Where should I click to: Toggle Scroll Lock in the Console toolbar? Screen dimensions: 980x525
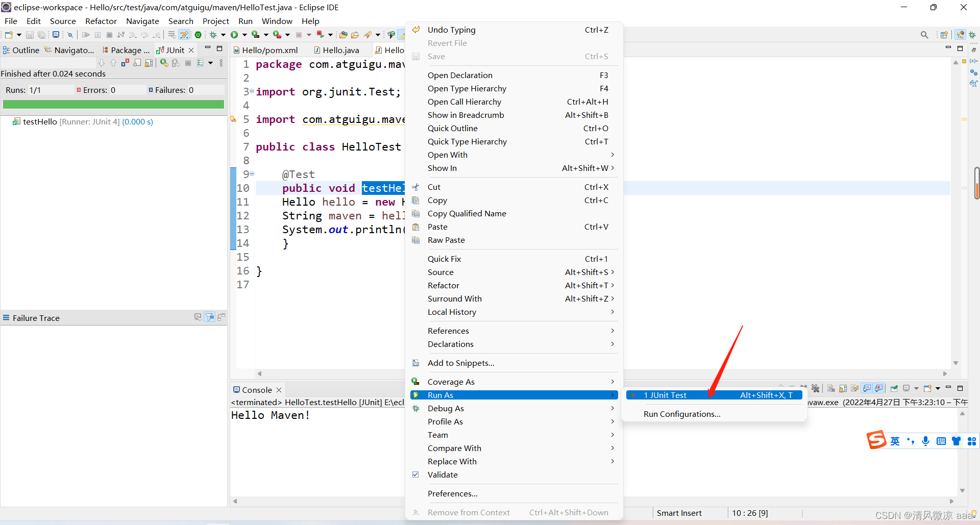[x=843, y=388]
